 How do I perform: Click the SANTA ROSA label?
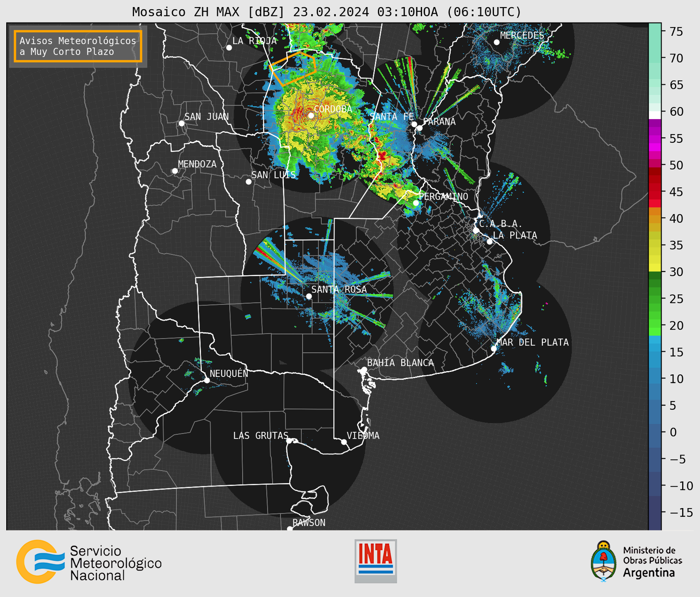(x=339, y=289)
